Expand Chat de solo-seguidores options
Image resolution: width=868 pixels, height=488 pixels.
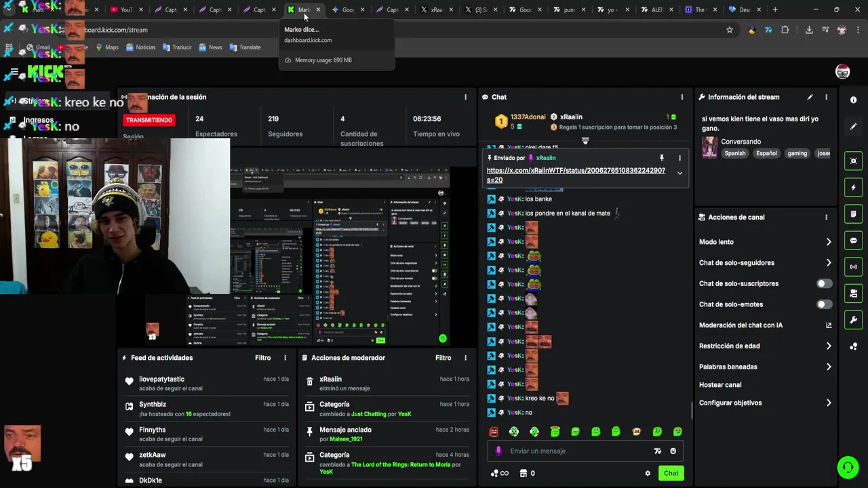click(829, 263)
